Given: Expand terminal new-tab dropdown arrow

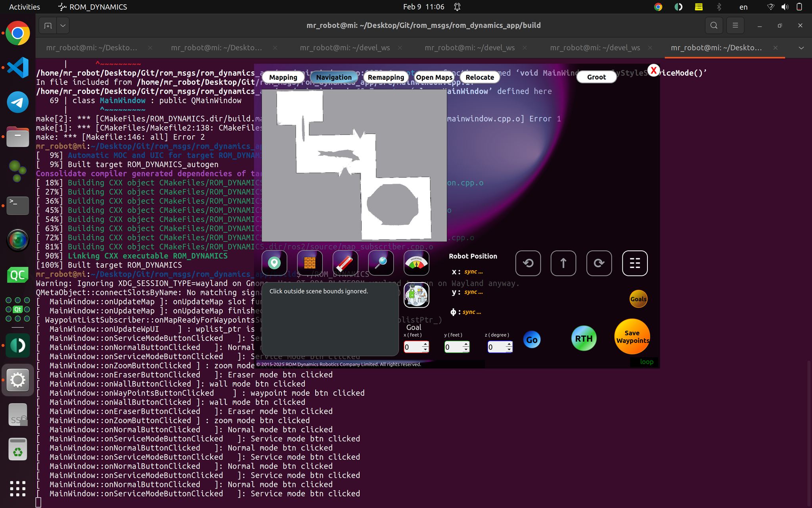Looking at the screenshot, I should coord(63,25).
